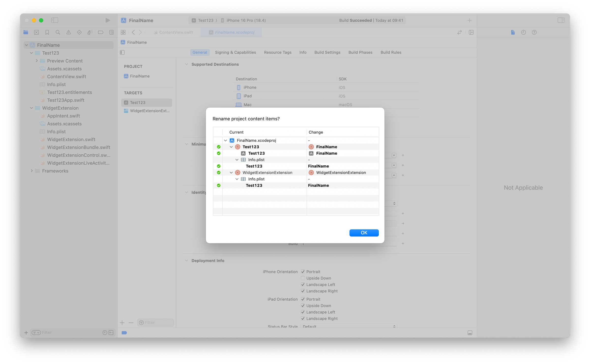This screenshot has width=590, height=364.
Task: Collapse the WidgetExtension group in sidebar
Action: (31, 108)
